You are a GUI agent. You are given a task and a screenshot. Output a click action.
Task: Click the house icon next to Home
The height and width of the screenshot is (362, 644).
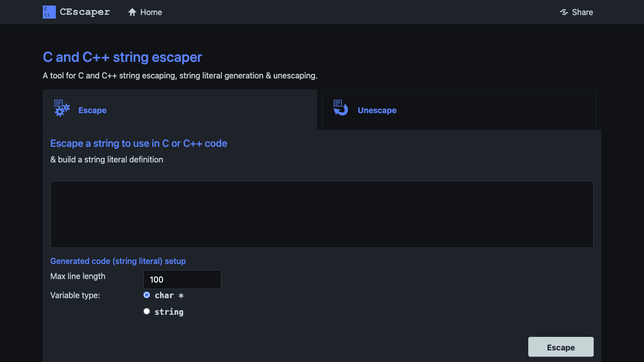point(132,12)
